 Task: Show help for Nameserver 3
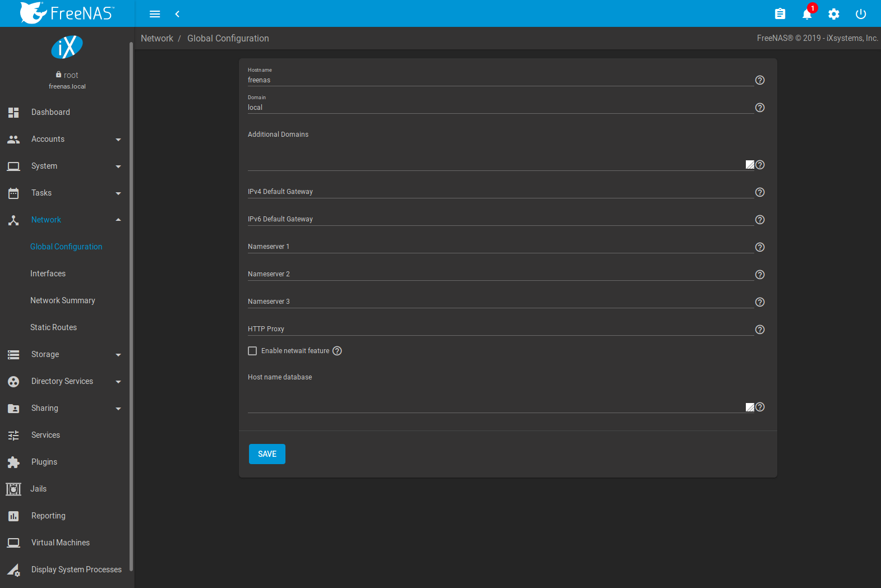coord(760,302)
